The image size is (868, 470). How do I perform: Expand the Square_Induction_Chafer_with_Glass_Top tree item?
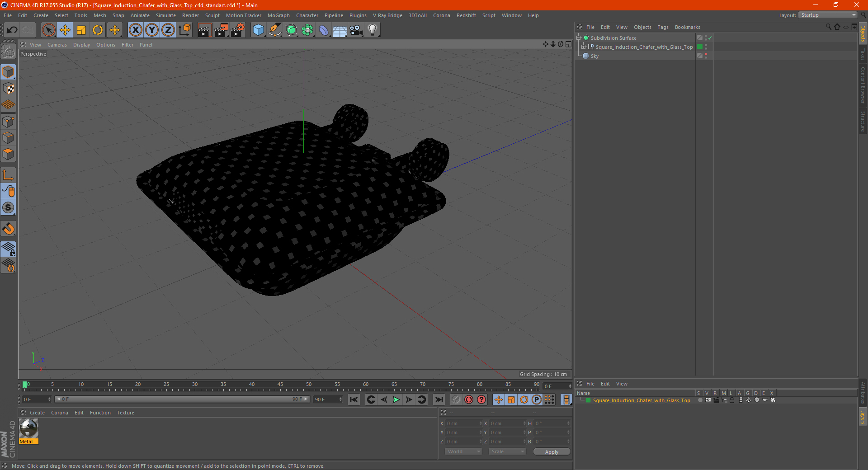click(584, 47)
